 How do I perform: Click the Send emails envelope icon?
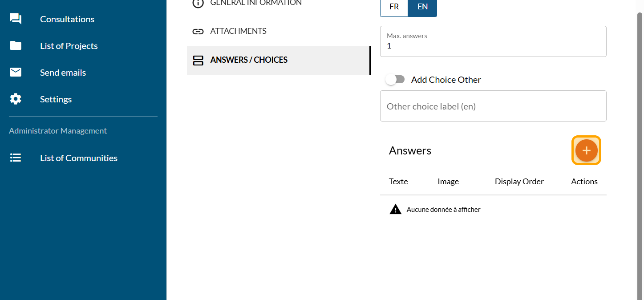tap(16, 73)
